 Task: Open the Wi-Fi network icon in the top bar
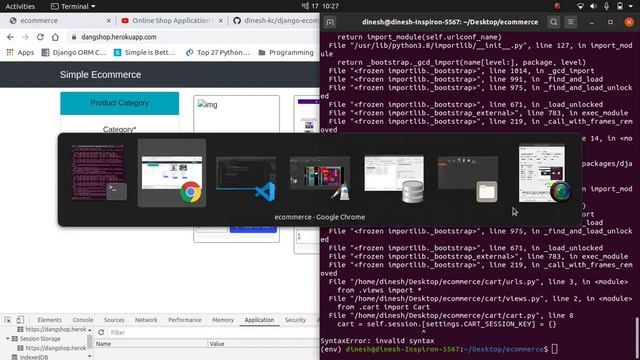coord(580,6)
